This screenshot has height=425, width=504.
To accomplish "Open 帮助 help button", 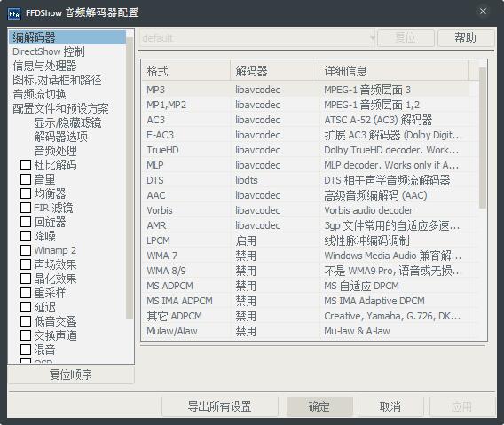I will point(466,38).
